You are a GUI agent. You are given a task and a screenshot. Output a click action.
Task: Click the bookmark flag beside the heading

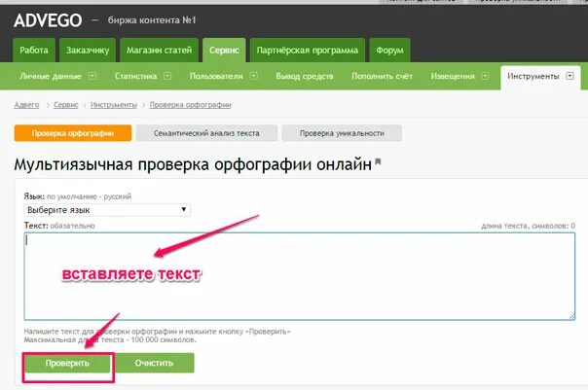click(x=378, y=162)
